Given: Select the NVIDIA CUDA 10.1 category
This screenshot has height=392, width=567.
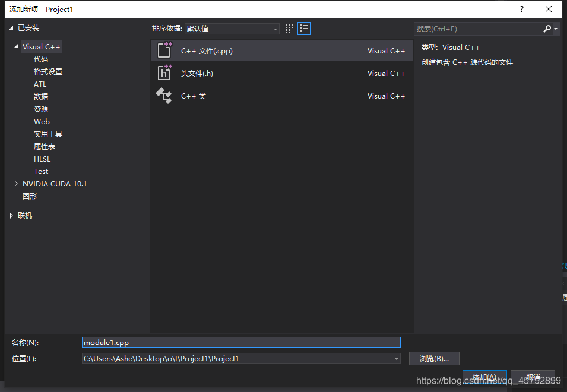Looking at the screenshot, I should [x=55, y=184].
